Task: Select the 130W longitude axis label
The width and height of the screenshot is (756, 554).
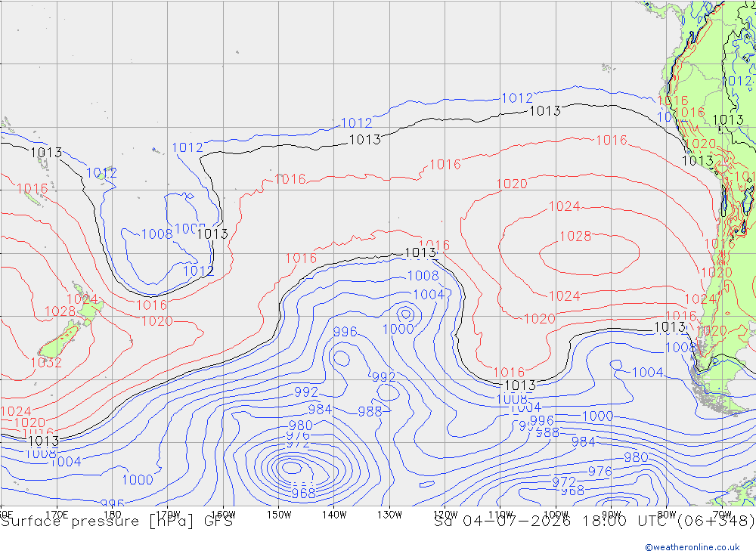Action: click(389, 515)
